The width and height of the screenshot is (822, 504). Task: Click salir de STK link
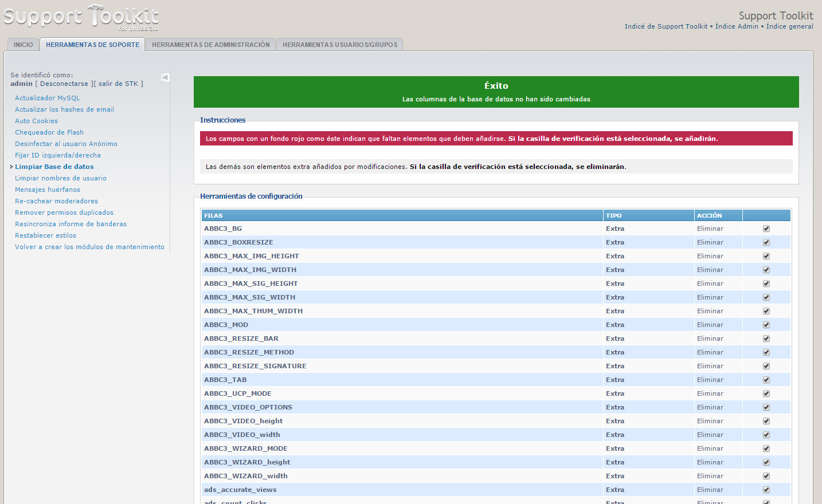pos(118,84)
